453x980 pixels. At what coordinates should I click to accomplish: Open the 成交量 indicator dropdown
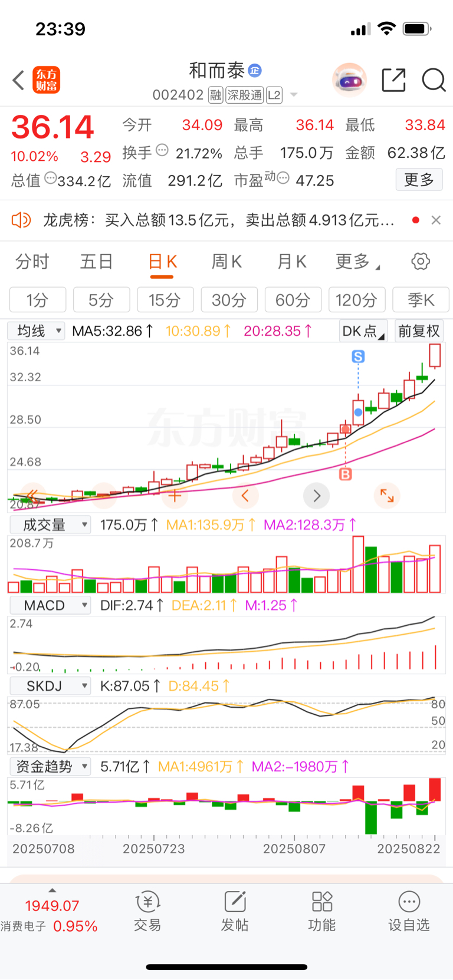coord(51,524)
